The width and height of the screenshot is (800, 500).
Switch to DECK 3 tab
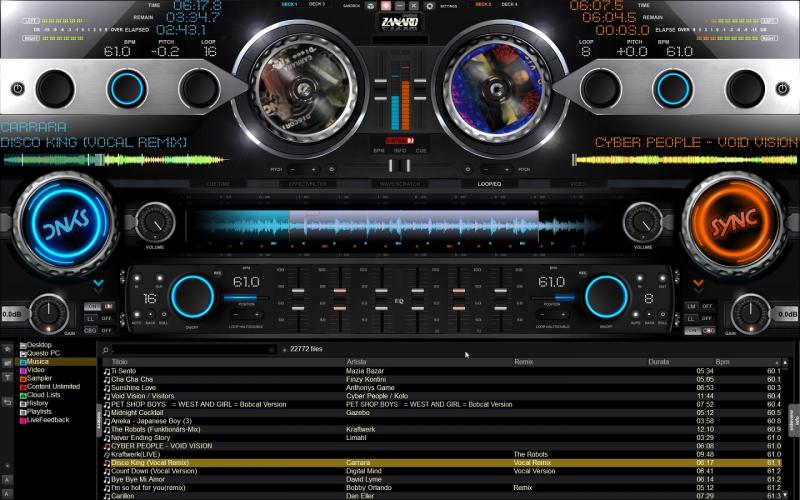(317, 4)
